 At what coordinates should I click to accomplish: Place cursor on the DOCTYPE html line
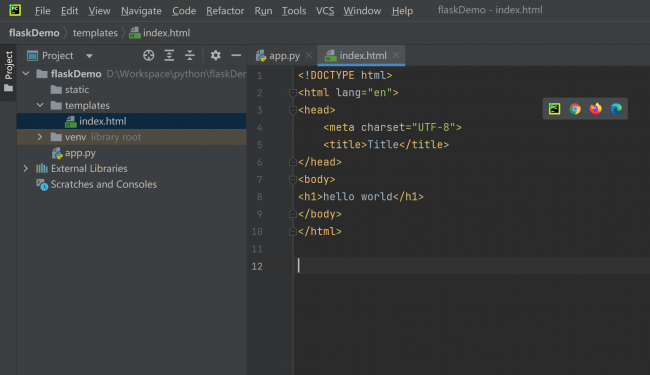click(345, 75)
